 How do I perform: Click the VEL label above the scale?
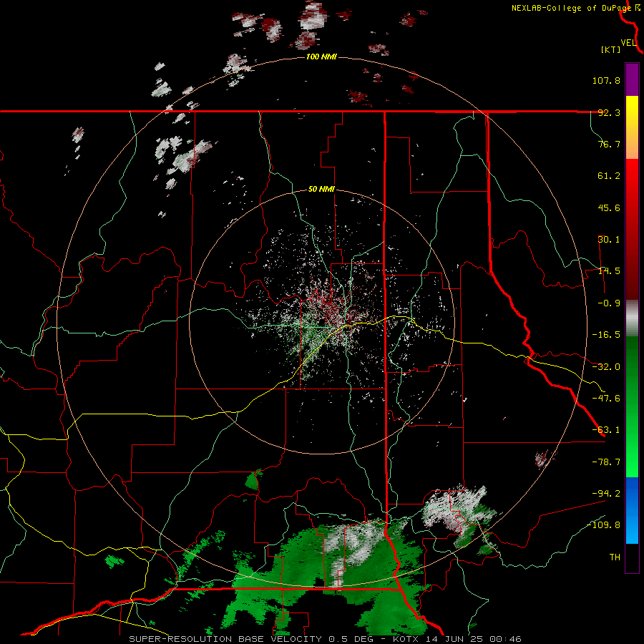coord(628,43)
